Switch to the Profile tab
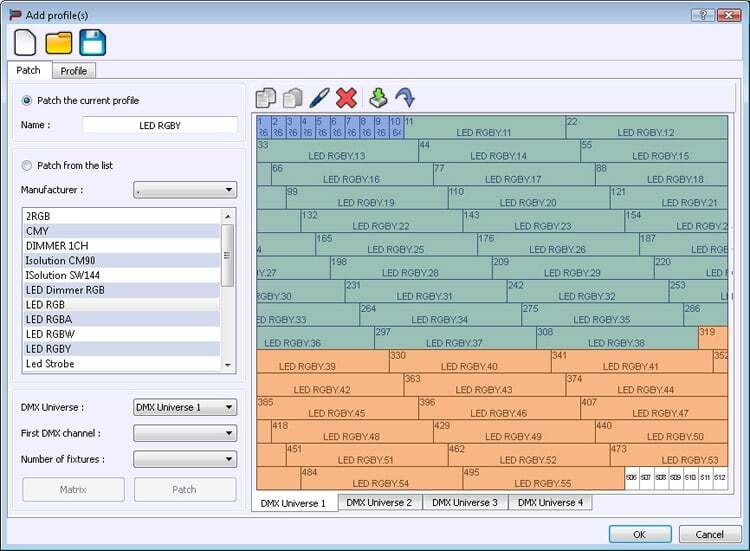This screenshot has width=750, height=551. [x=74, y=71]
